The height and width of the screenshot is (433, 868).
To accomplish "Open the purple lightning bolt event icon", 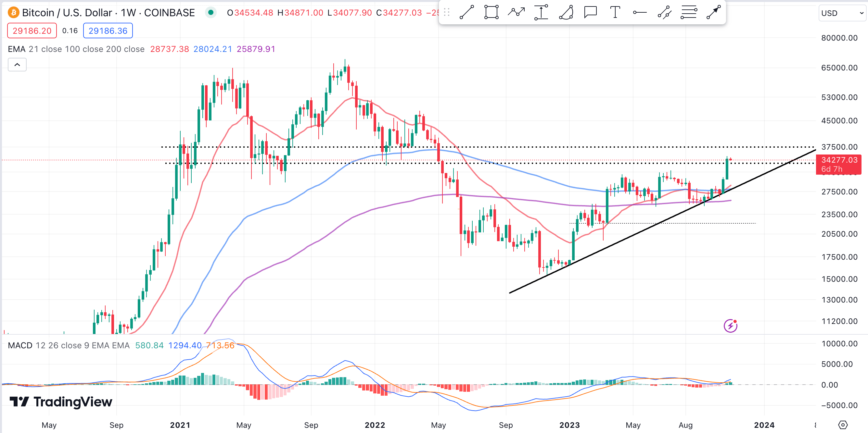I will [x=730, y=326].
